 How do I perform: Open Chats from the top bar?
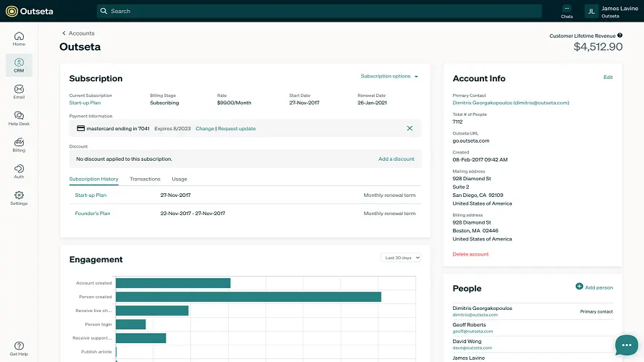[x=567, y=12]
